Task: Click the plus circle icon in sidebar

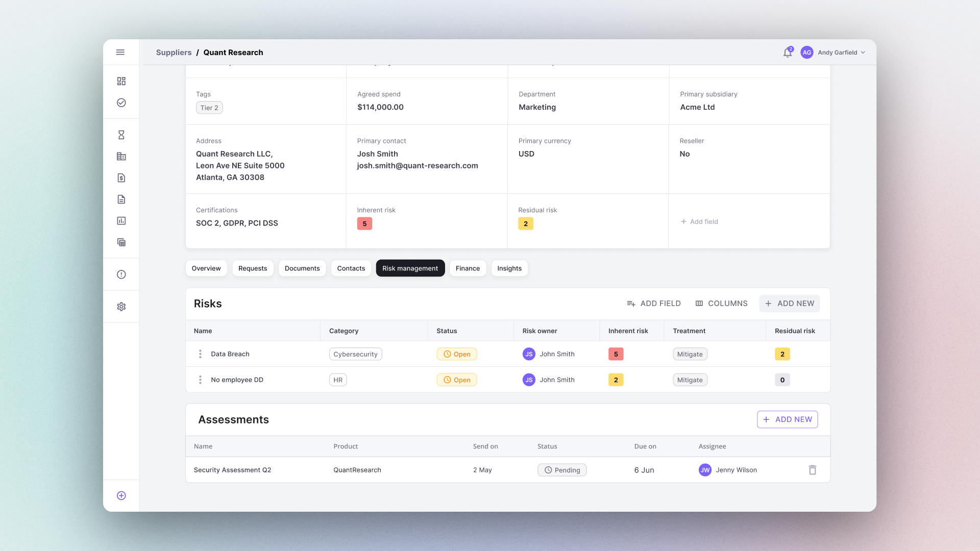Action: point(121,495)
